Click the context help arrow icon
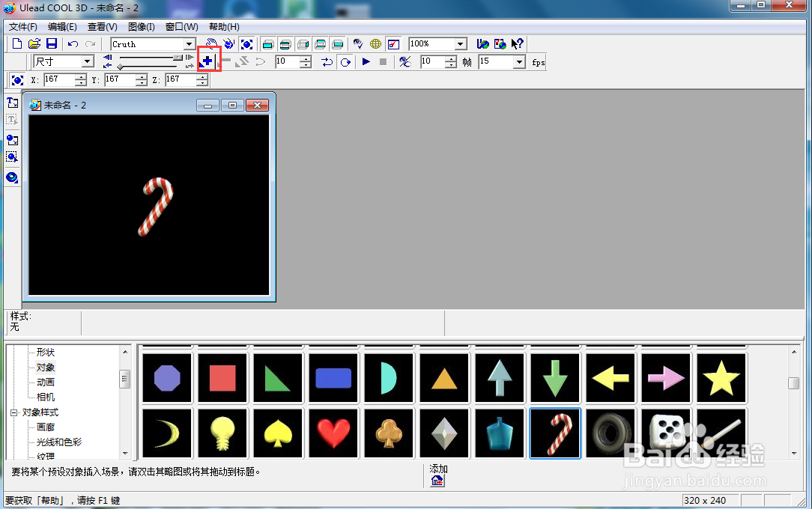Screen dimensions: 812x509 tap(517, 44)
